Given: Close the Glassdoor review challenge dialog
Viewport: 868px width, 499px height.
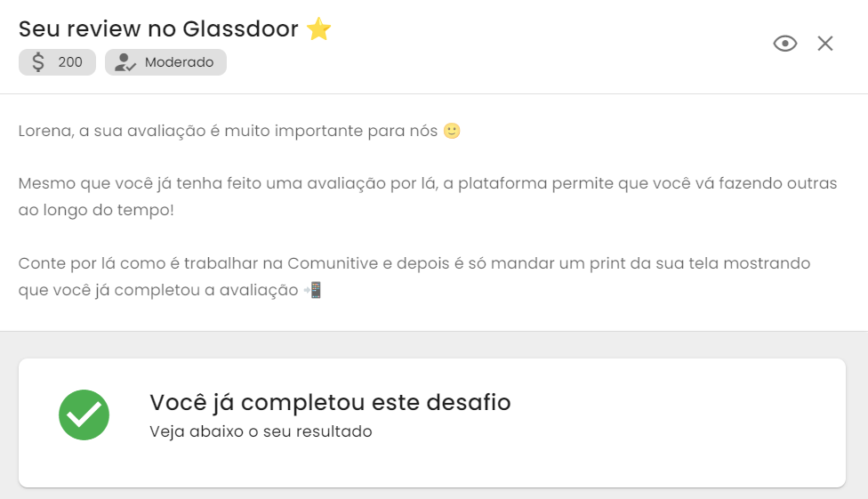Looking at the screenshot, I should tap(824, 44).
